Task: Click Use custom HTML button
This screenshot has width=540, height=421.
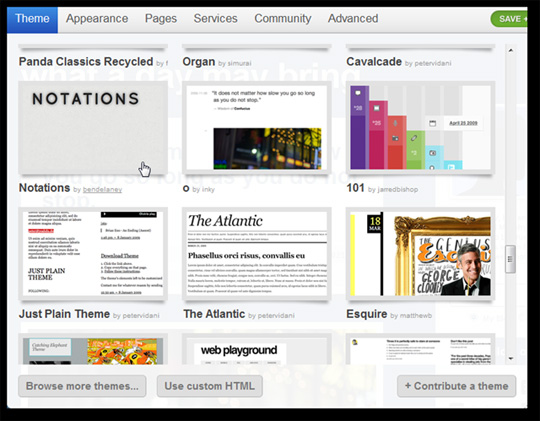Action: [210, 386]
